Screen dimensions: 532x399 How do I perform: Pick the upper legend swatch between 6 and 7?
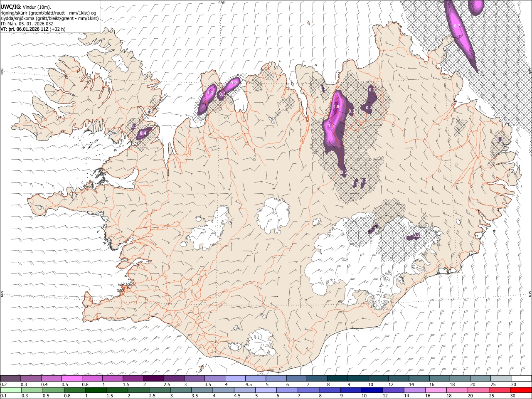click(296, 378)
